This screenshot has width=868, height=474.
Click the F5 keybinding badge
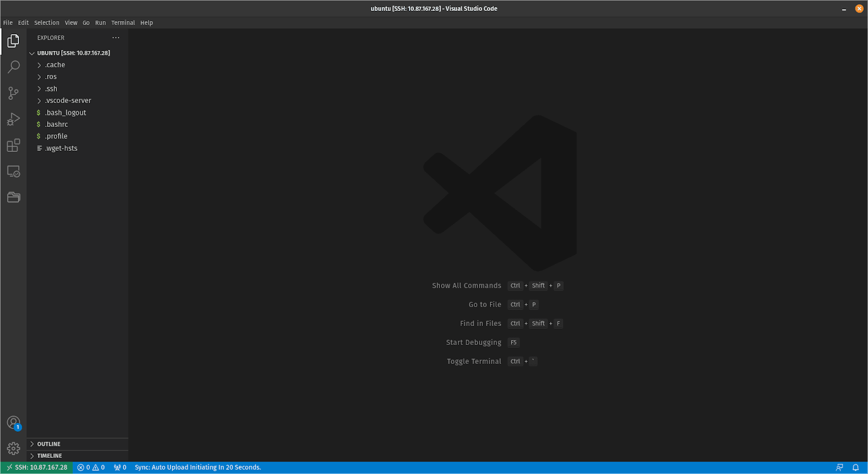click(x=514, y=342)
